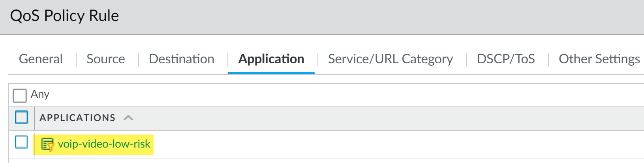Tick the select-all checkbox in Applications header
Viewport: 644px width, 163px height.
pyautogui.click(x=21, y=118)
